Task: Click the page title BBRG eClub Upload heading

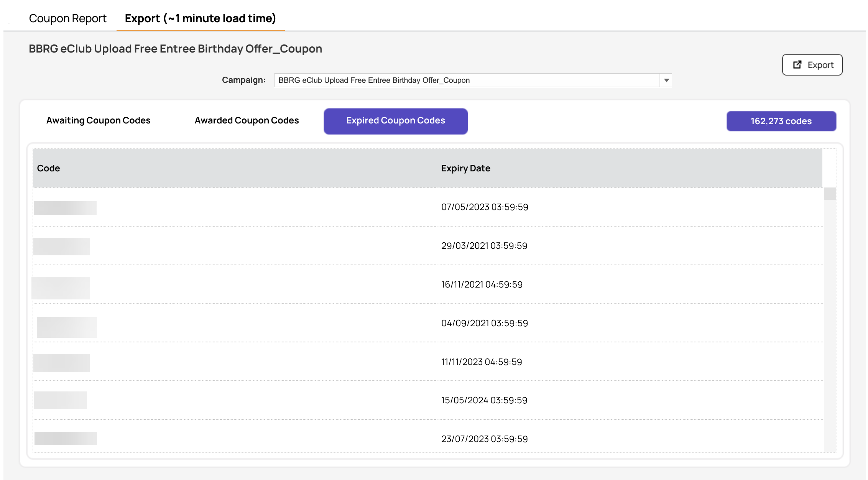Action: tap(176, 49)
